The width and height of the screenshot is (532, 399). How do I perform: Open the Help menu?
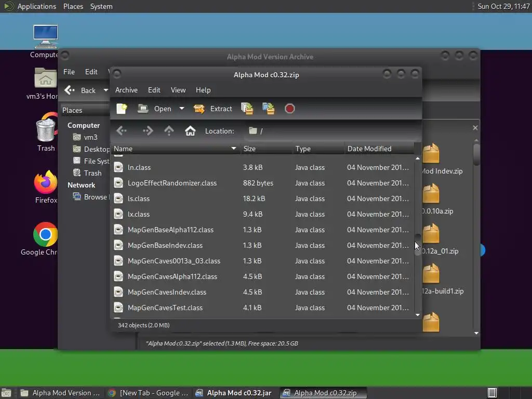203,90
